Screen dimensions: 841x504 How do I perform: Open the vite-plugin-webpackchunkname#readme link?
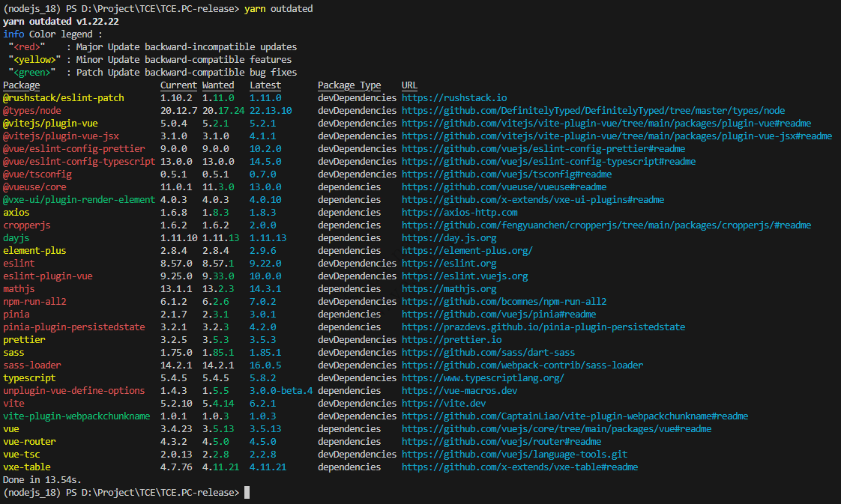coord(575,416)
